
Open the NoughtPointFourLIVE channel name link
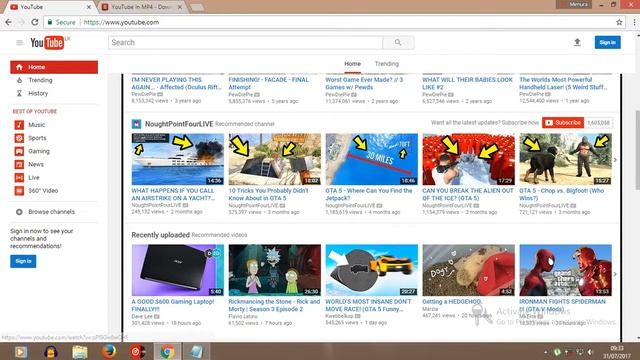179,124
